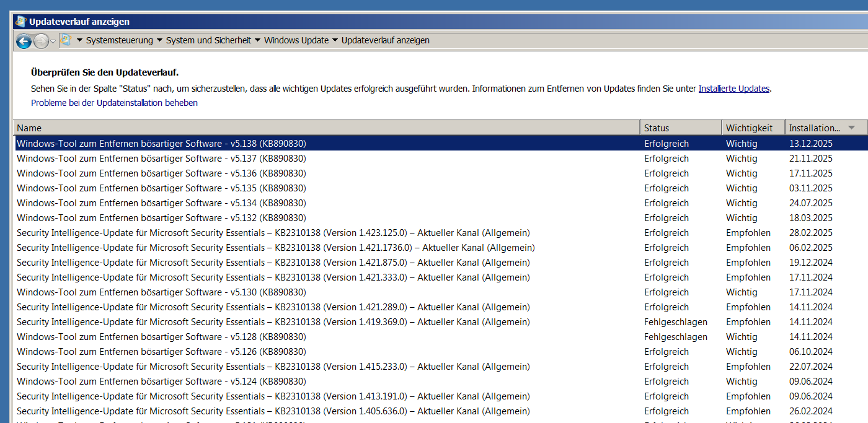Screen dimensions: 868x423
Task: Sort by the Wichtigkeit column header
Action: pyautogui.click(x=753, y=128)
